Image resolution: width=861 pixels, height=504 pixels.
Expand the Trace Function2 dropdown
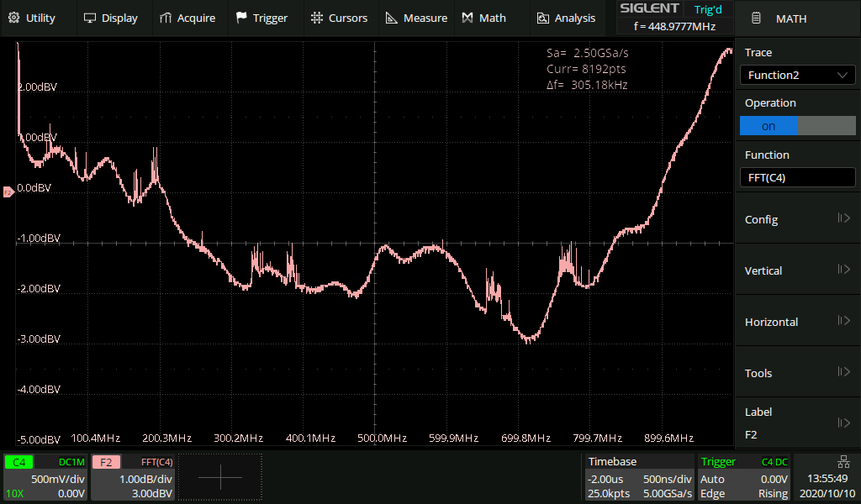[x=797, y=75]
